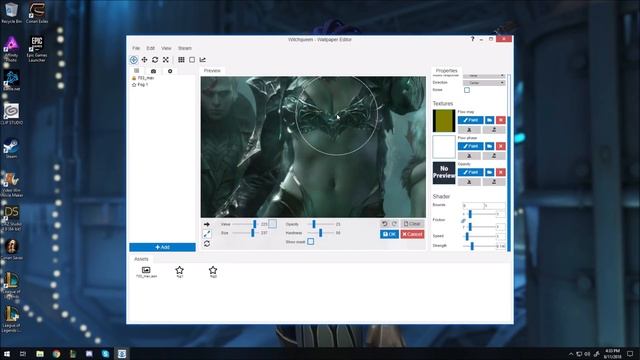Undo the last paint stroke
Screen dimensions: 640x360
(x=384, y=224)
